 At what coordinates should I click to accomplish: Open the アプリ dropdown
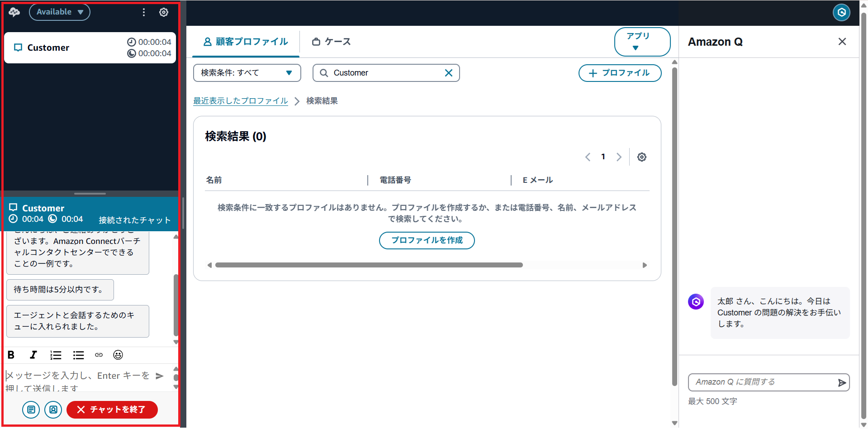coord(642,42)
